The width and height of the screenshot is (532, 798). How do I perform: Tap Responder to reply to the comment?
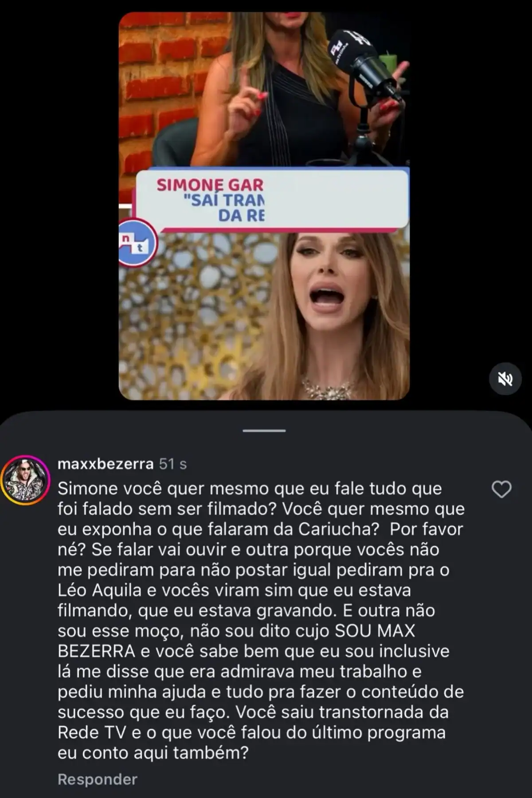click(98, 779)
